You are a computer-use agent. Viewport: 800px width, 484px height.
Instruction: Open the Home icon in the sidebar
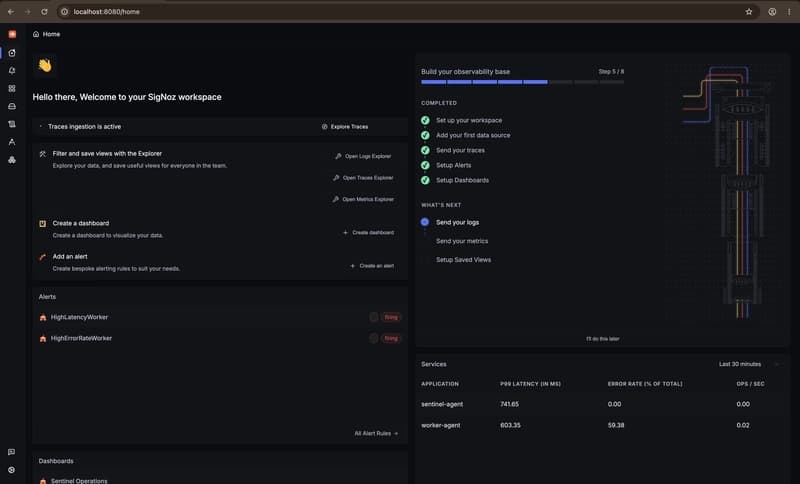point(12,53)
